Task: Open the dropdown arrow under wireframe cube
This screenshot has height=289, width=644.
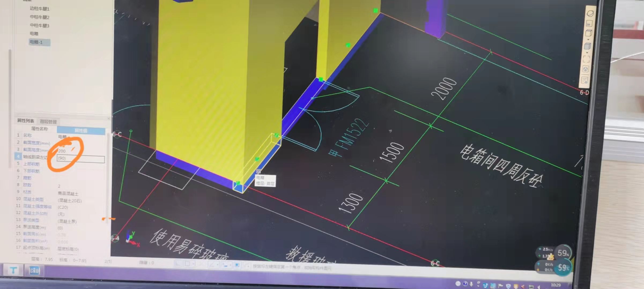Action: [x=588, y=40]
